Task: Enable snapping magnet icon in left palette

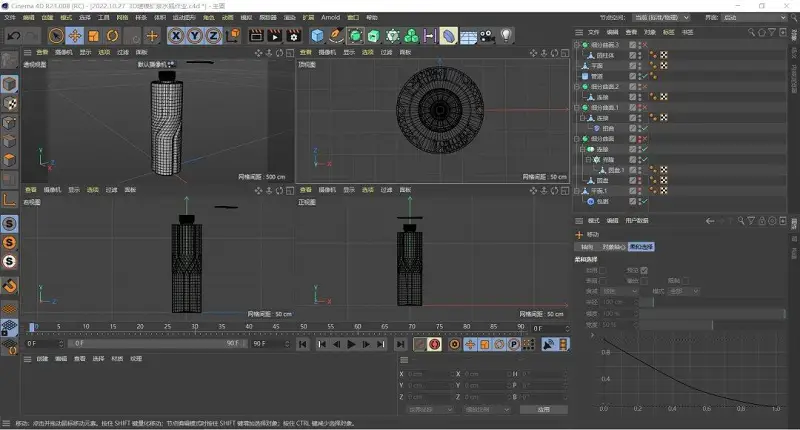Action: pos(9,286)
